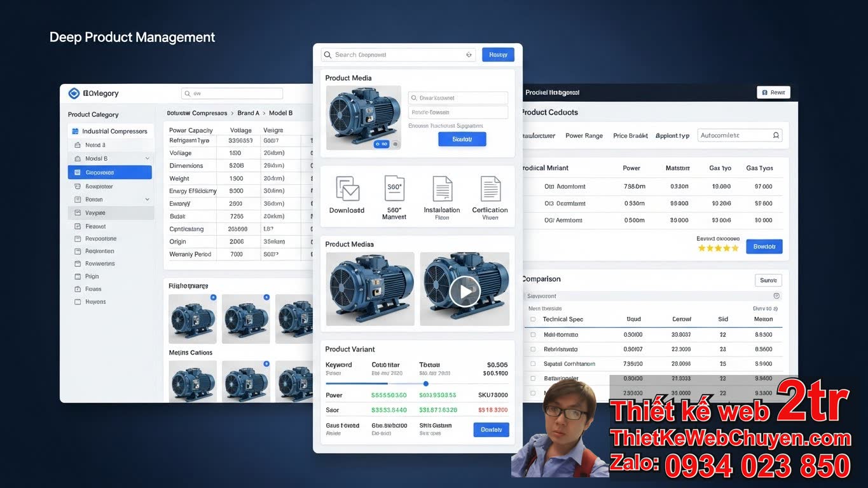868x488 pixels.
Task: Tick the checkbox for the 0.50100 comparison row
Action: click(x=533, y=335)
